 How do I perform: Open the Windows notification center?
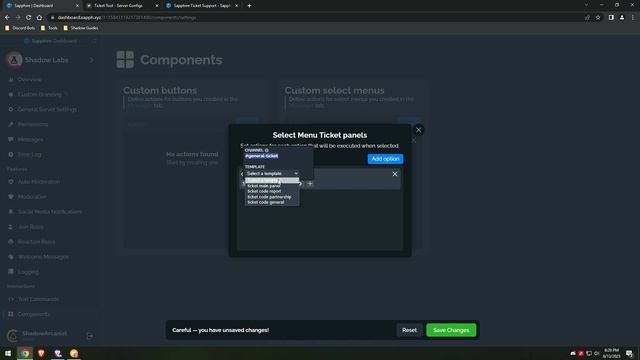point(629,353)
